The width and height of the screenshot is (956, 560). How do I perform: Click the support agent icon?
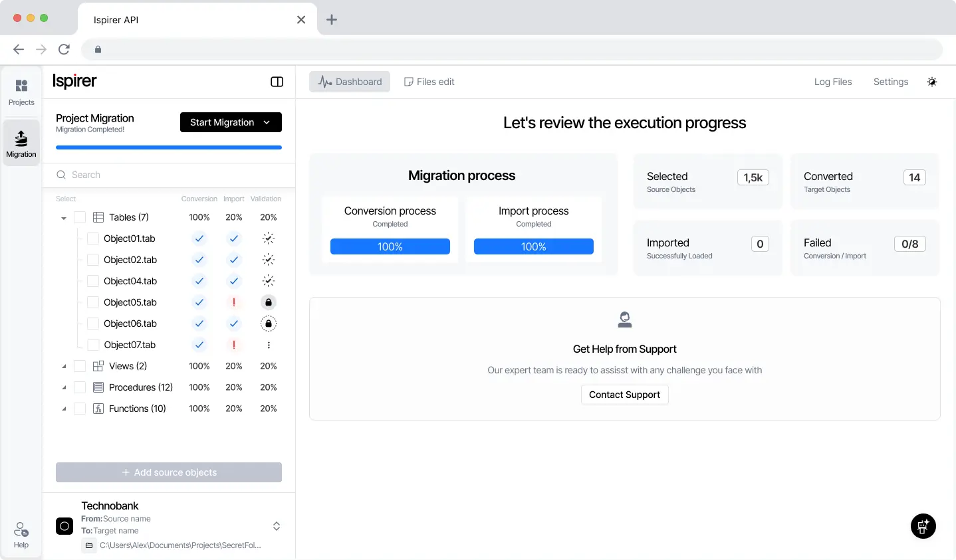coord(625,320)
